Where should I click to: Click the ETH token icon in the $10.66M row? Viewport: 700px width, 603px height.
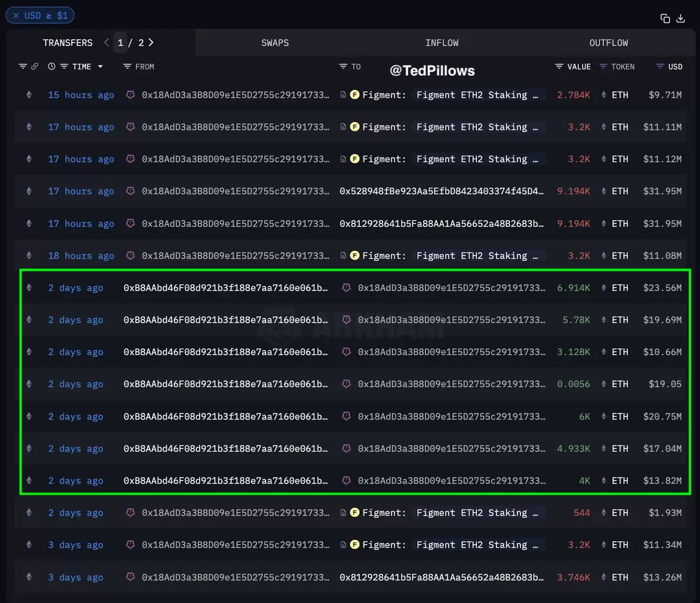pos(604,352)
